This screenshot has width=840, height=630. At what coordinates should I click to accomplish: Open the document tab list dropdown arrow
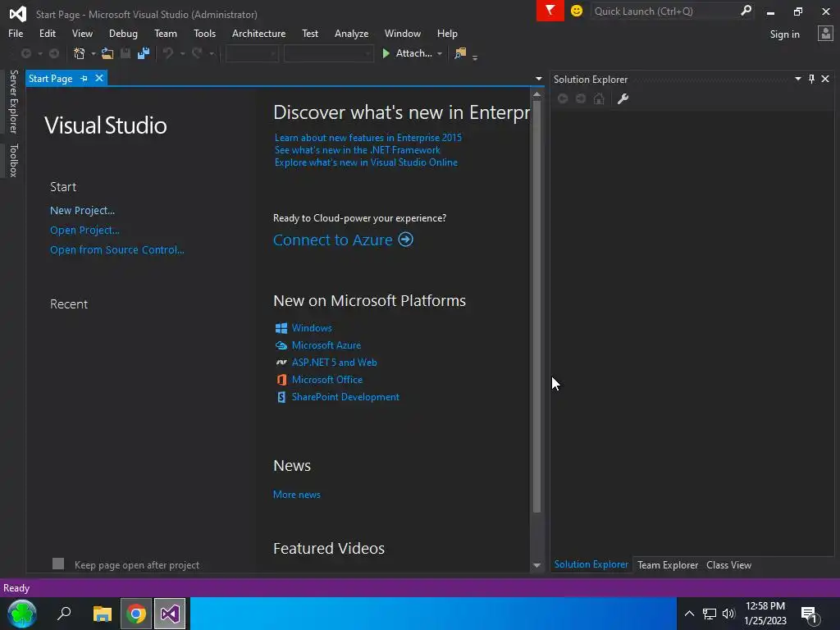tap(538, 79)
